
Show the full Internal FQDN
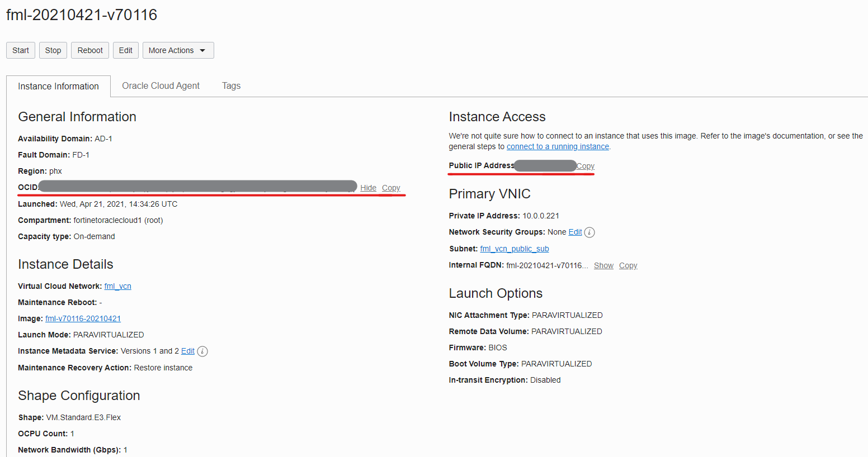[x=603, y=265]
